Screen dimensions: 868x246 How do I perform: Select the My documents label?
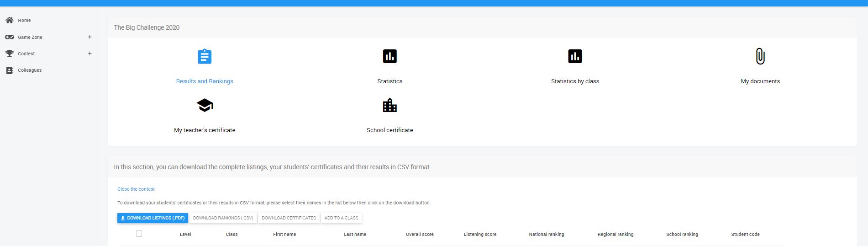[x=760, y=81]
